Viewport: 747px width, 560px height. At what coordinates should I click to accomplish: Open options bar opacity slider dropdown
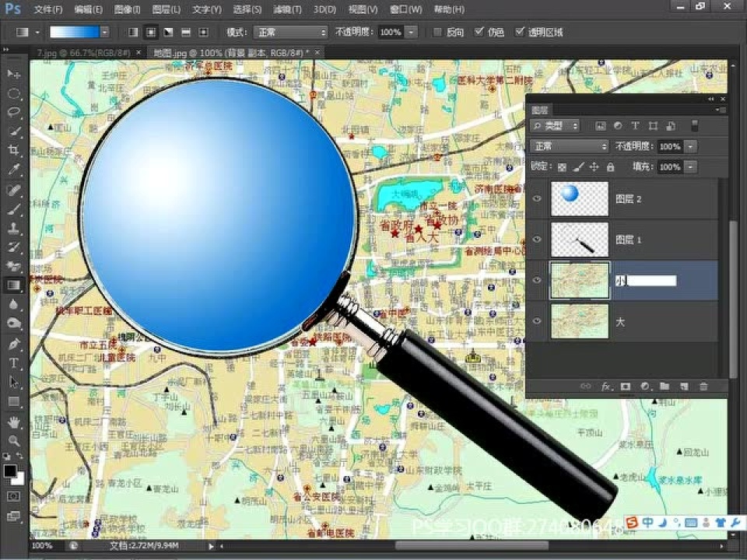point(411,33)
